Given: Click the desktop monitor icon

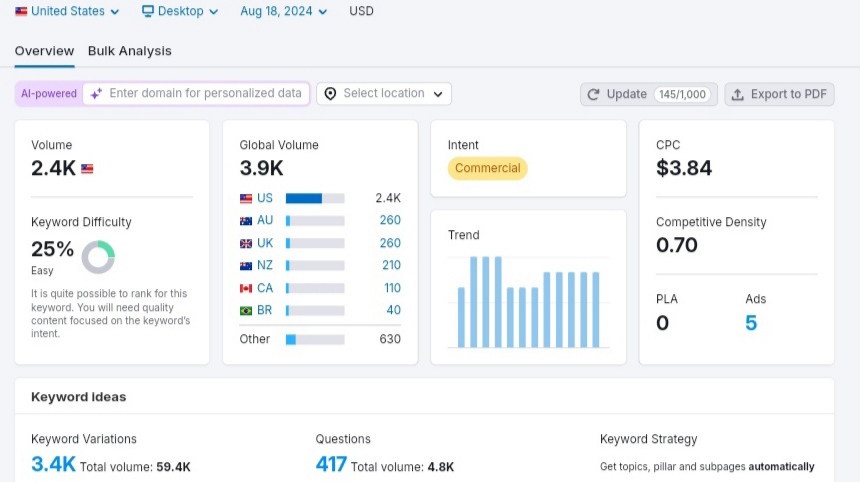Looking at the screenshot, I should point(148,11).
